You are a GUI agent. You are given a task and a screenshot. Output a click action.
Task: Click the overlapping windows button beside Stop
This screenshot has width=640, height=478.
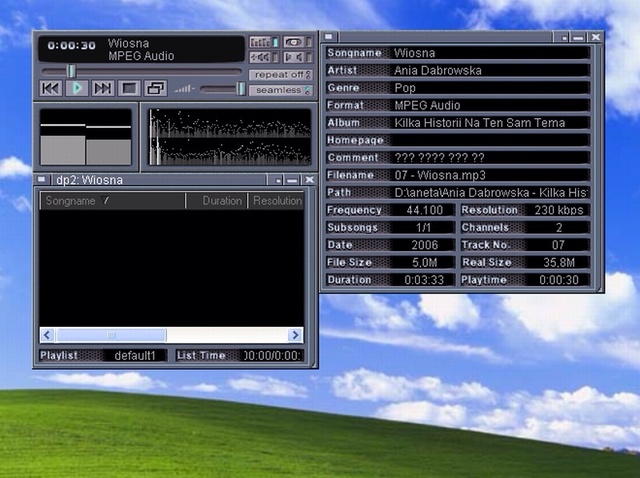(x=156, y=89)
